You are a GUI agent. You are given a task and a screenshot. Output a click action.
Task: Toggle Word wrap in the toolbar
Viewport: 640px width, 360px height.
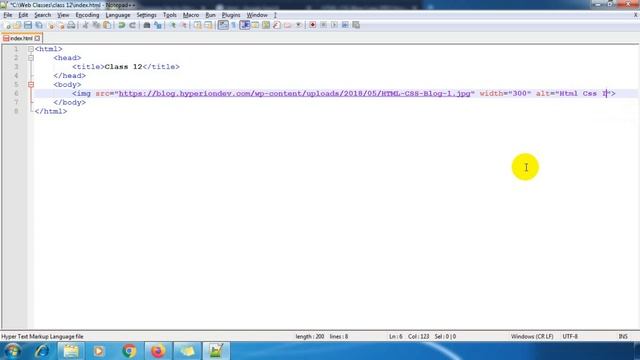pyautogui.click(x=223, y=25)
